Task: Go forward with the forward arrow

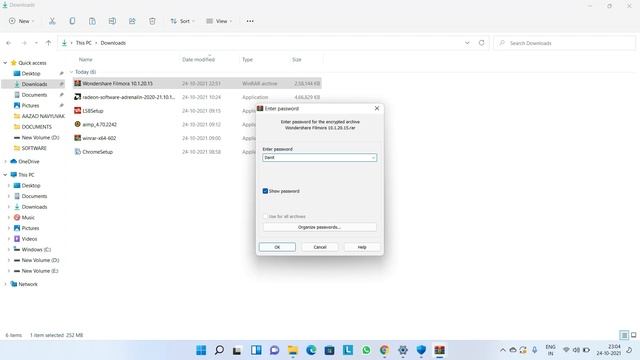Action: point(24,43)
